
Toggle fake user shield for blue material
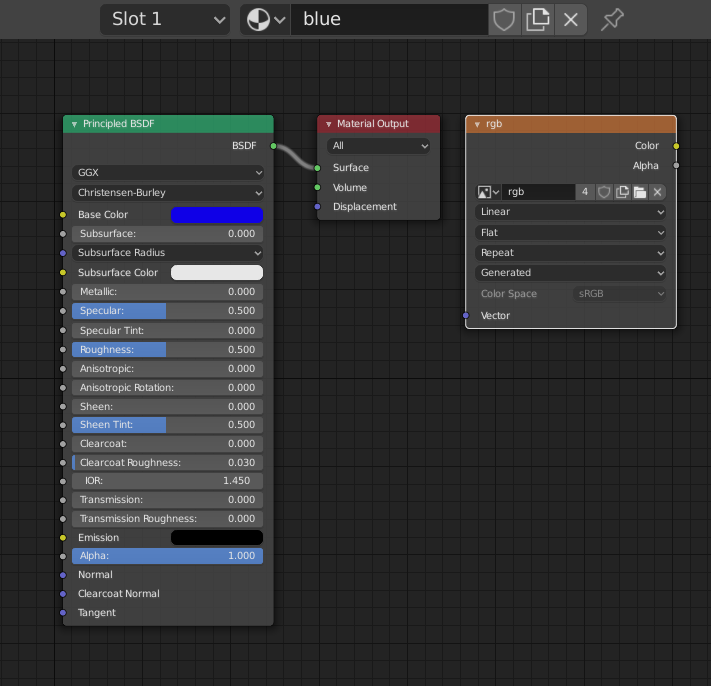click(504, 19)
